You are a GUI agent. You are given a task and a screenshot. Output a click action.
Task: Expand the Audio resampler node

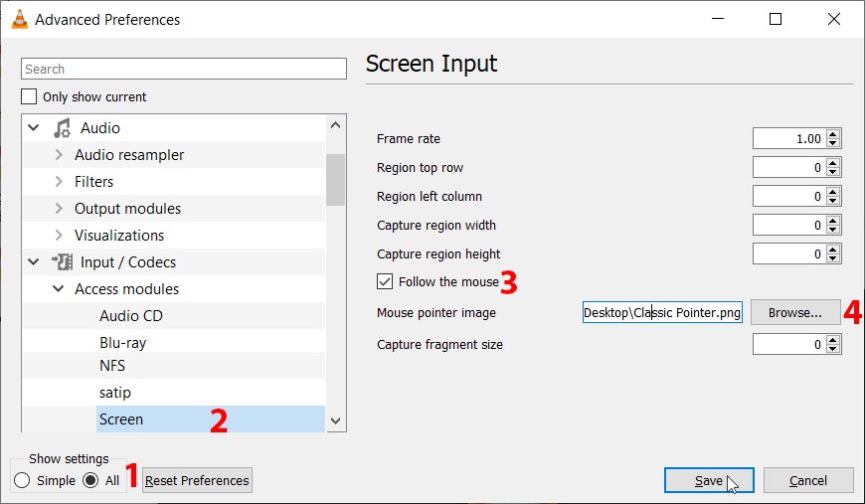click(59, 155)
